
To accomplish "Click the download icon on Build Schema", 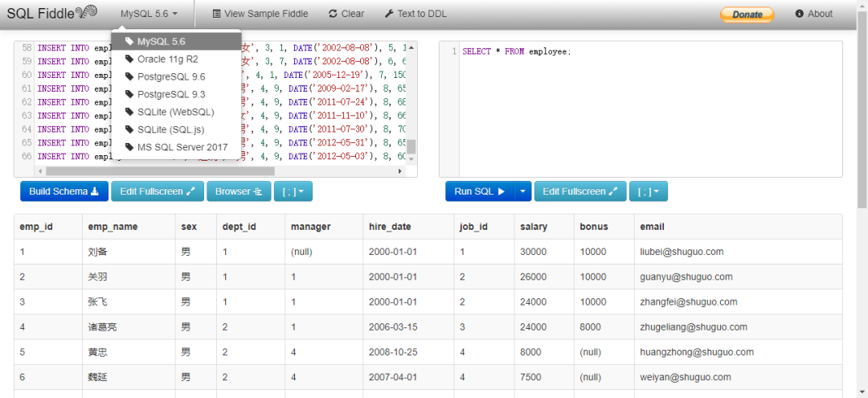I will 95,191.
